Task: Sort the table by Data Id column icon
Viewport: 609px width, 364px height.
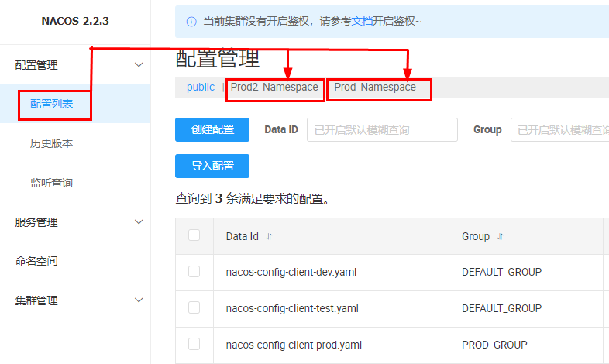Action: coord(269,236)
